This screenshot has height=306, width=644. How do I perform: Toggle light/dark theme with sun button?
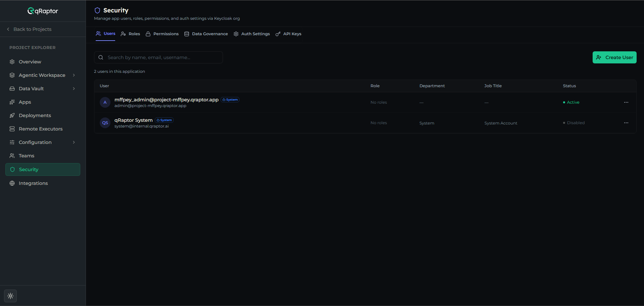point(10,296)
